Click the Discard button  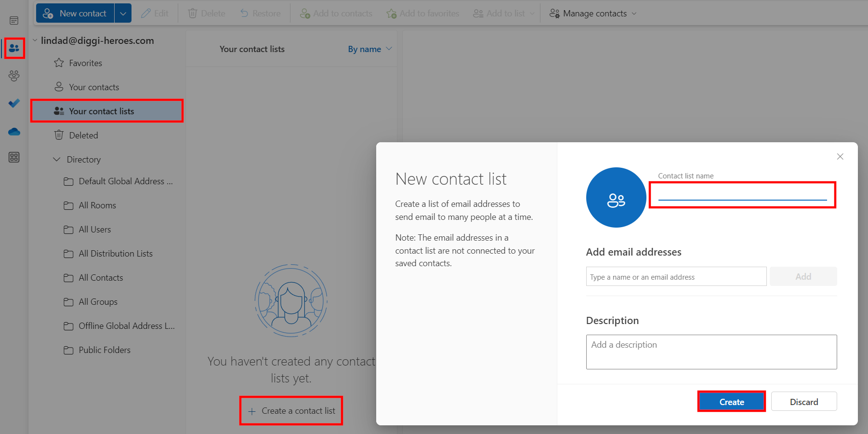point(804,402)
